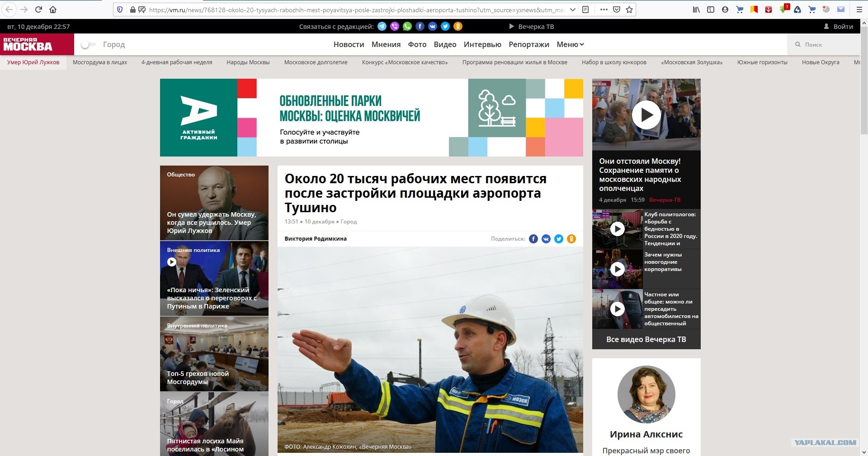Open the Новости section

(x=349, y=44)
